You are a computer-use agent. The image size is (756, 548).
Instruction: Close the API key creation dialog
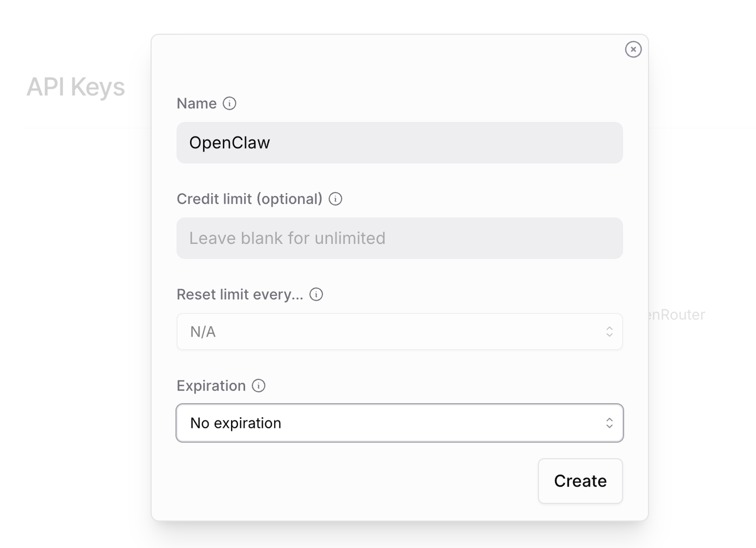point(633,49)
